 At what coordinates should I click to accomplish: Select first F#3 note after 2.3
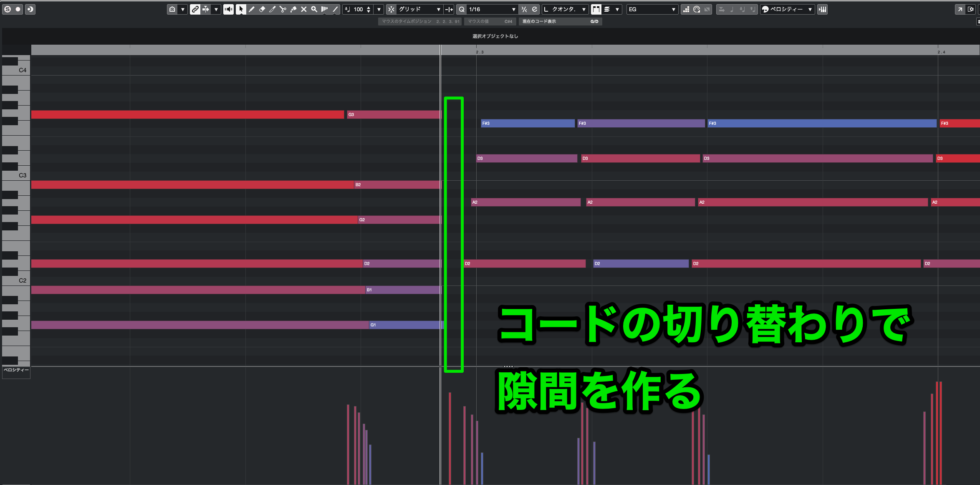coord(528,123)
